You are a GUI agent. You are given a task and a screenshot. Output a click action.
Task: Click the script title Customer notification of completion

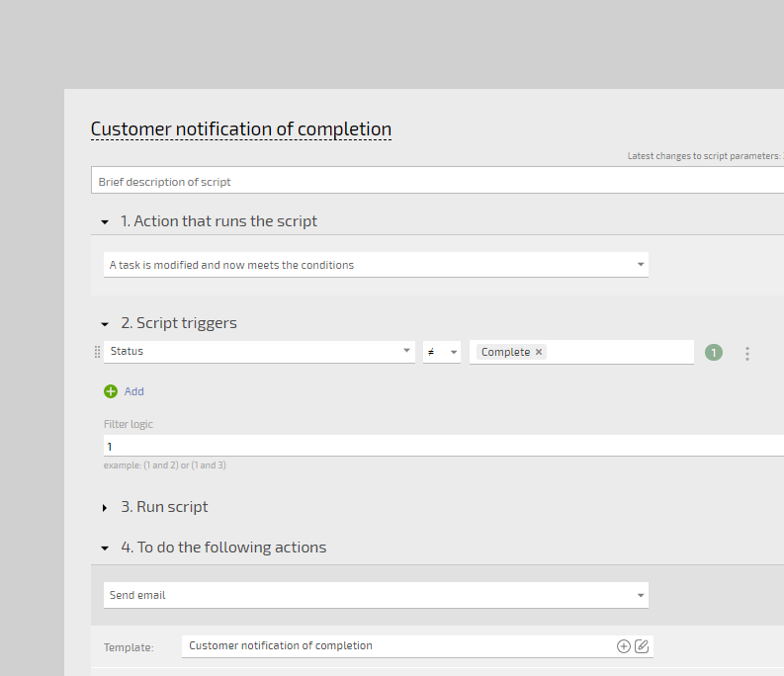(240, 129)
